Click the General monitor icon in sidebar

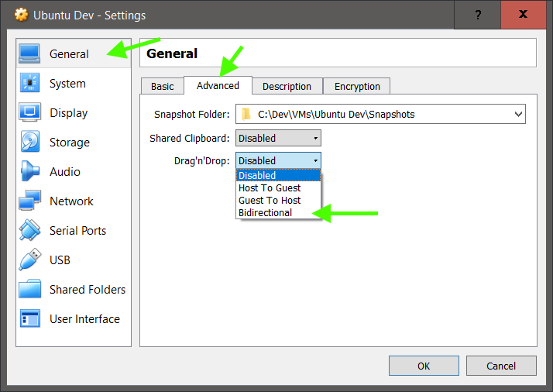point(29,53)
